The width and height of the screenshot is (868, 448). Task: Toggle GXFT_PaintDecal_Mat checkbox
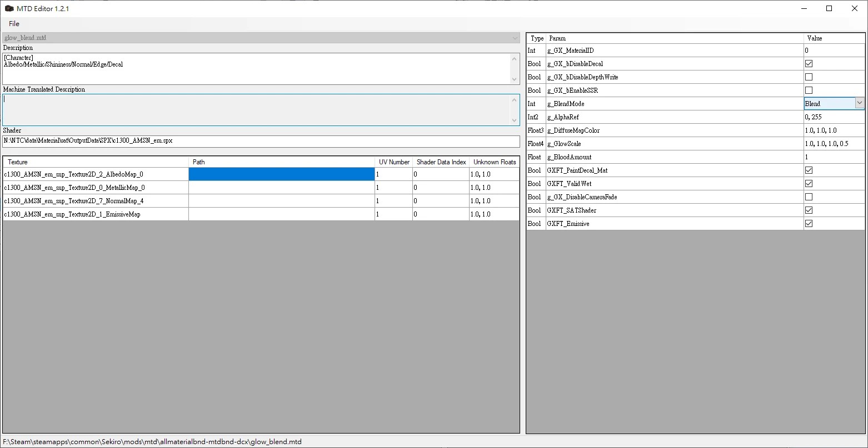pyautogui.click(x=809, y=170)
